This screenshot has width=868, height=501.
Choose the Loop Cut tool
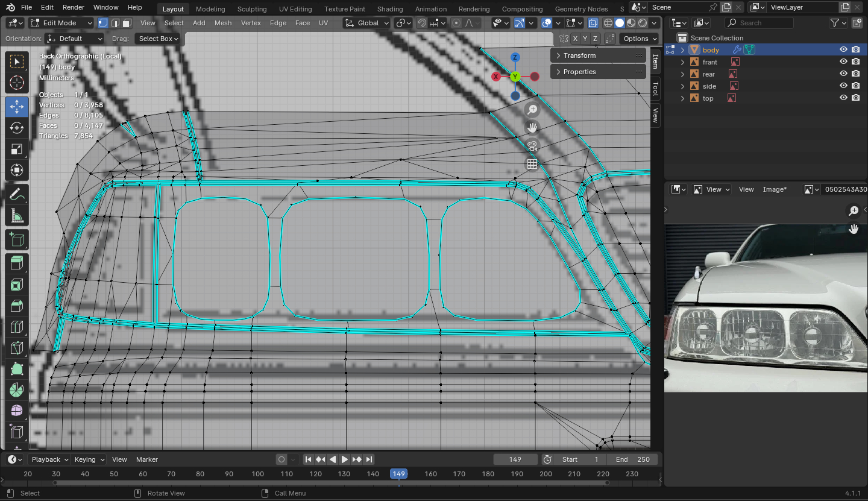click(x=17, y=327)
